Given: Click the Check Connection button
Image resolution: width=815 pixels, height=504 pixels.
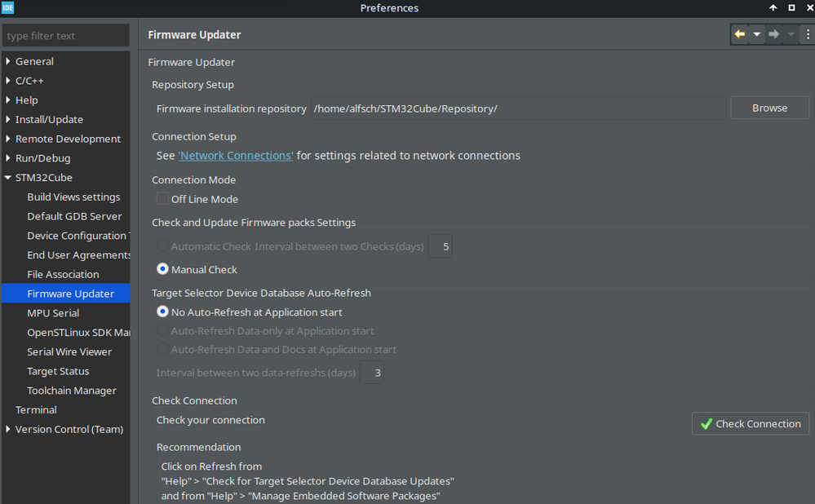Looking at the screenshot, I should tap(751, 424).
